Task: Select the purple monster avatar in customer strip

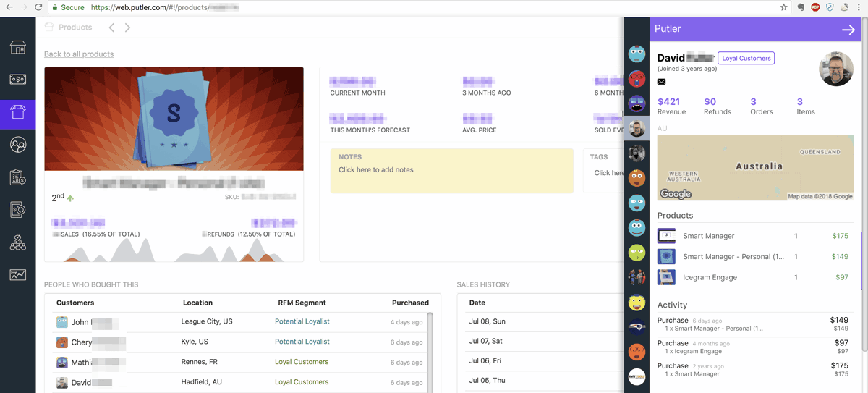Action: [x=637, y=103]
